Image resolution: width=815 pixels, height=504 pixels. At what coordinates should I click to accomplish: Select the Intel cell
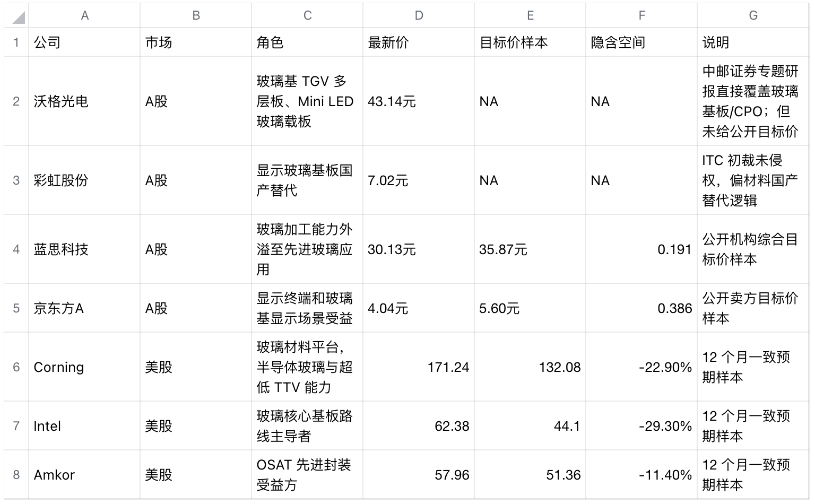[x=84, y=426]
